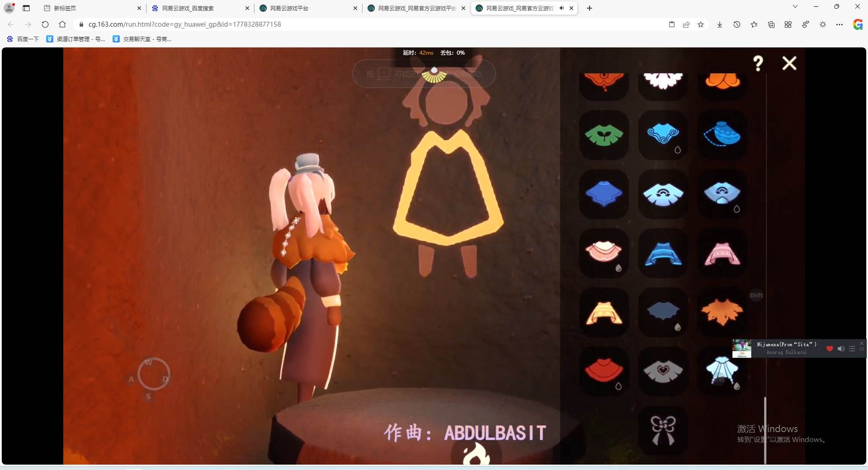The width and height of the screenshot is (868, 470).
Task: Click the share page icon
Action: tap(686, 24)
